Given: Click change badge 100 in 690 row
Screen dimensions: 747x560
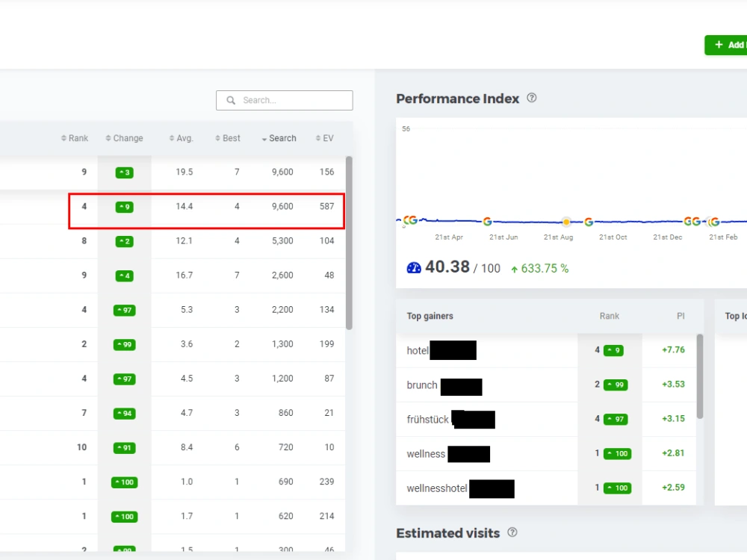Looking at the screenshot, I should tap(124, 482).
